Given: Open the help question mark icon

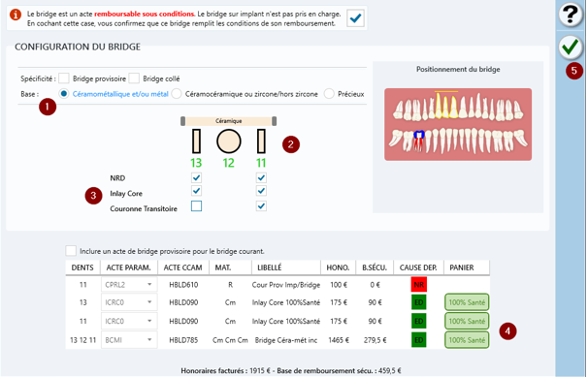Looking at the screenshot, I should click(x=571, y=15).
